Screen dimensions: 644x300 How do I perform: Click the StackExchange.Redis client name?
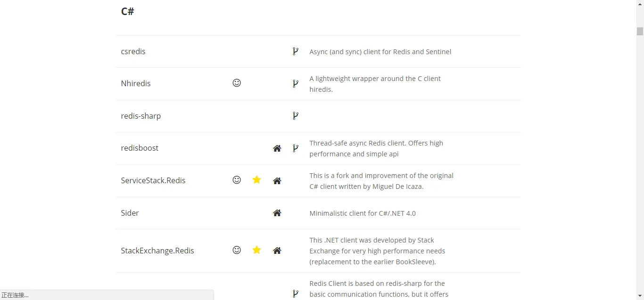coord(157,251)
